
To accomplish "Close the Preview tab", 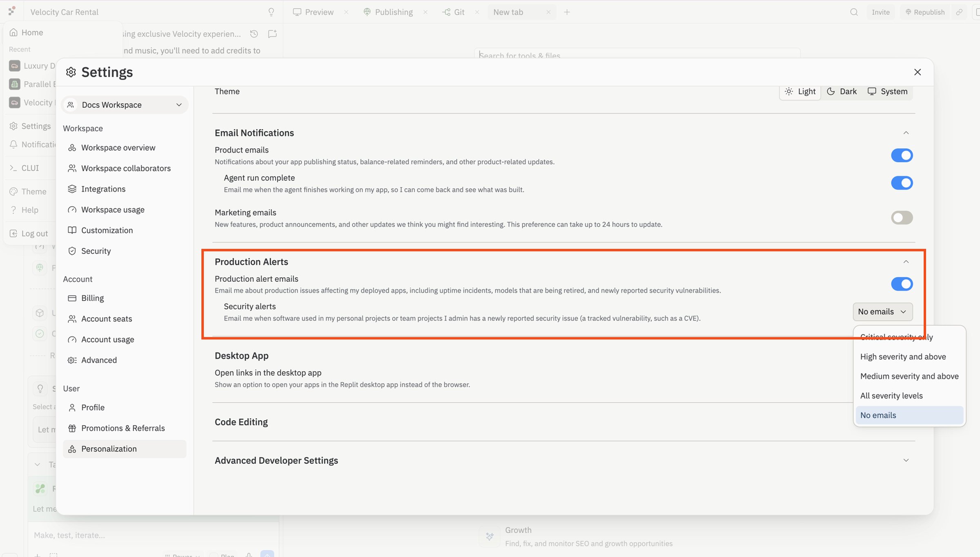I will point(346,12).
